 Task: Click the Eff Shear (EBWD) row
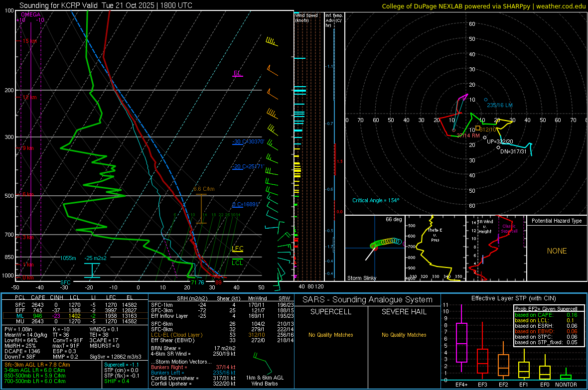point(222,341)
